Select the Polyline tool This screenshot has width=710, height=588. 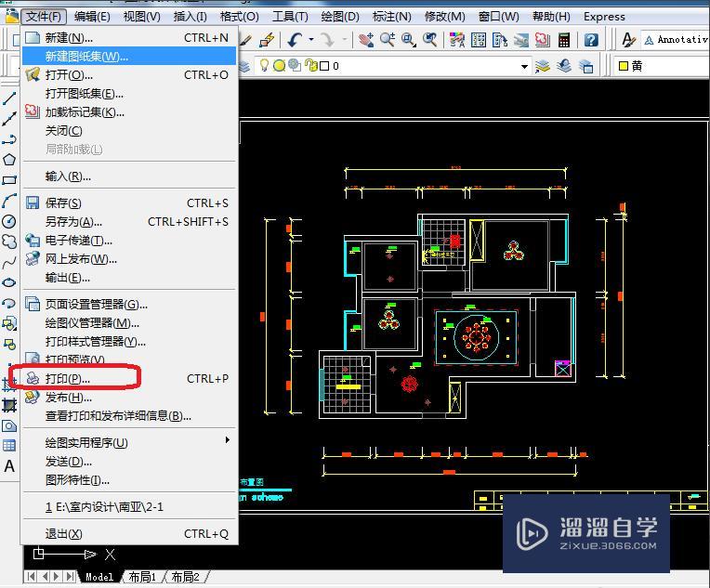click(9, 139)
